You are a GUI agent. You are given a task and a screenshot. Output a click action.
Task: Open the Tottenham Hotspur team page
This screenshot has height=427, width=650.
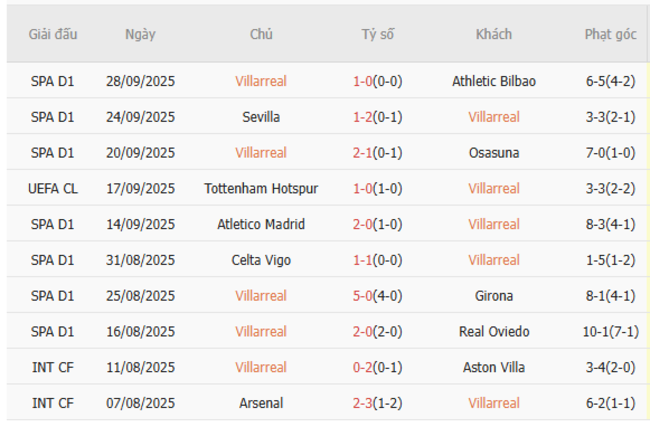coord(261,188)
